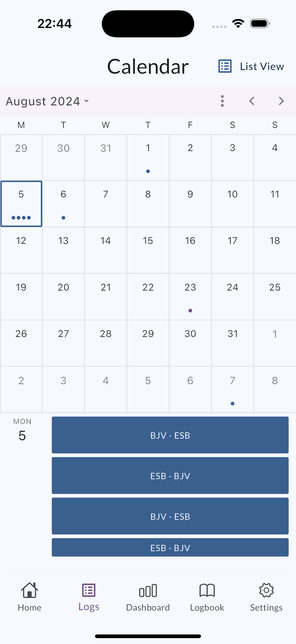This screenshot has height=644, width=296.
Task: Select September 7 in the last row
Action: (x=232, y=390)
